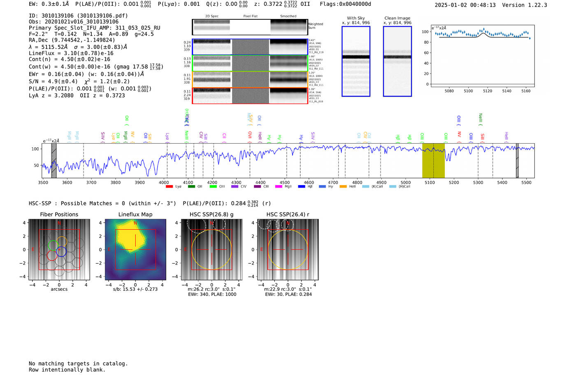Click the blue-bordered 2D spectrum fiber row
The height and width of the screenshot is (392, 576).
pos(250,47)
